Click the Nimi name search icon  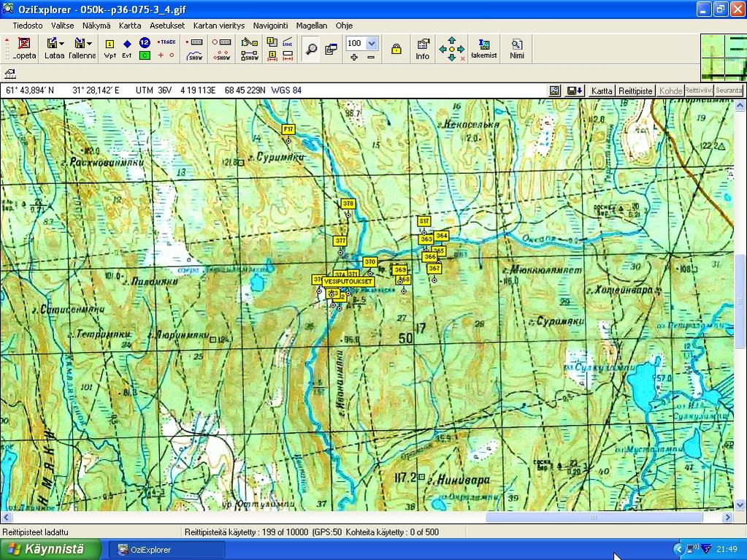[x=517, y=48]
